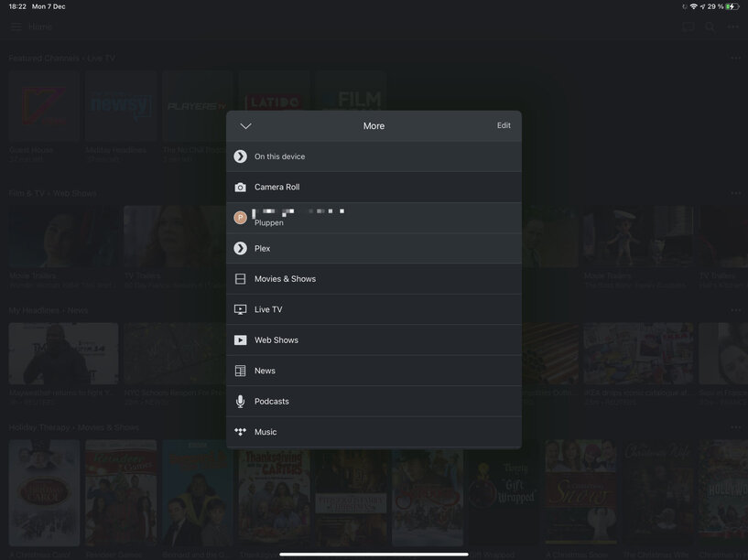Screen dimensions: 748x560
Task: Click the Music Tidal icon
Action: click(241, 432)
